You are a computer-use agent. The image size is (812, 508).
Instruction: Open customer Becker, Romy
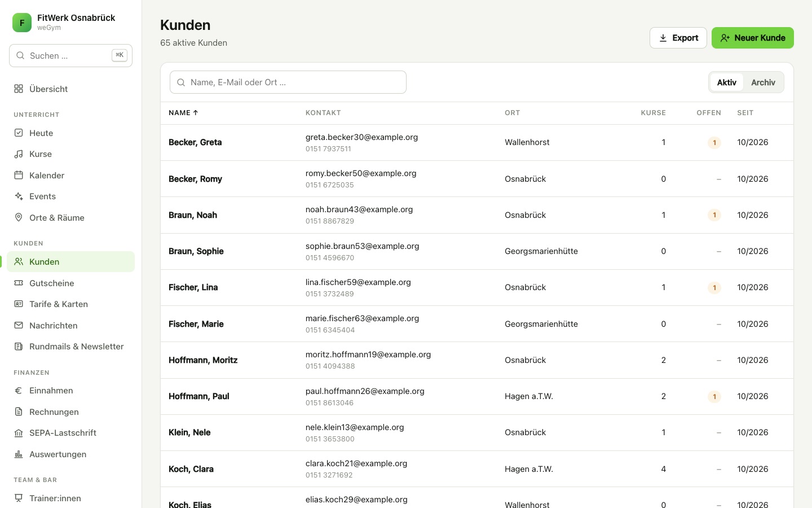(x=195, y=179)
